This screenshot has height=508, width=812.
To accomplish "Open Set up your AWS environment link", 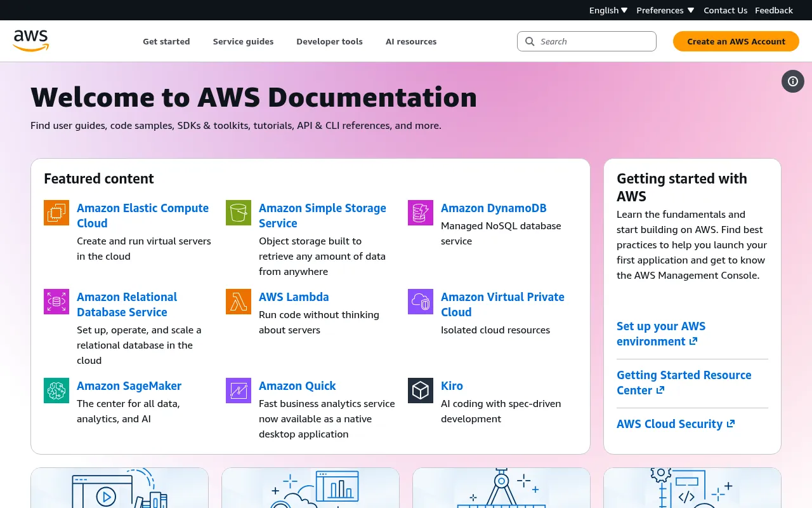I will tap(661, 333).
